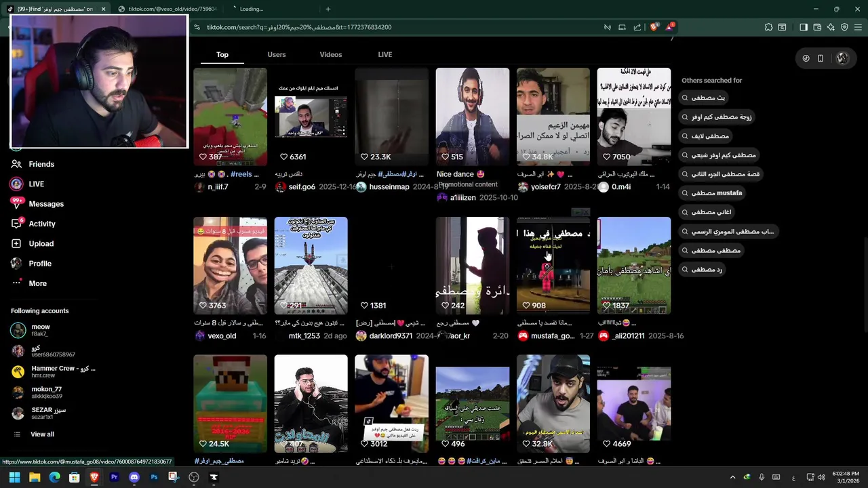
Task: Open the Activity notifications
Action: click(33, 224)
